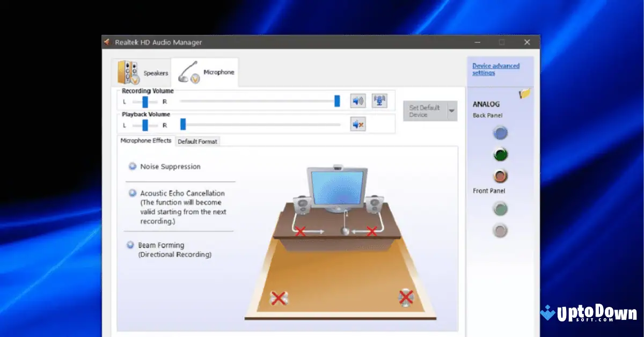Click the pink jack on Back Panel
644x337 pixels.
500,175
